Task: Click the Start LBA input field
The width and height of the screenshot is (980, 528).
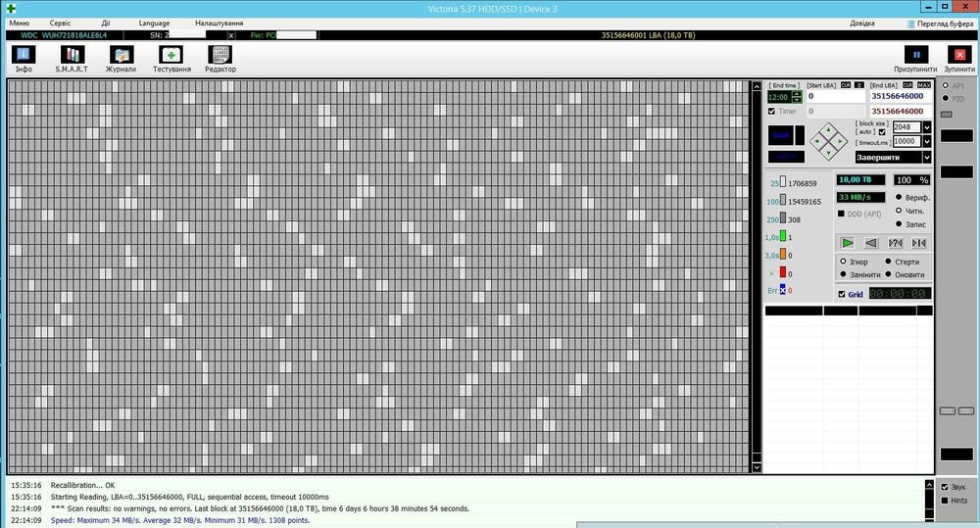Action: 836,96
